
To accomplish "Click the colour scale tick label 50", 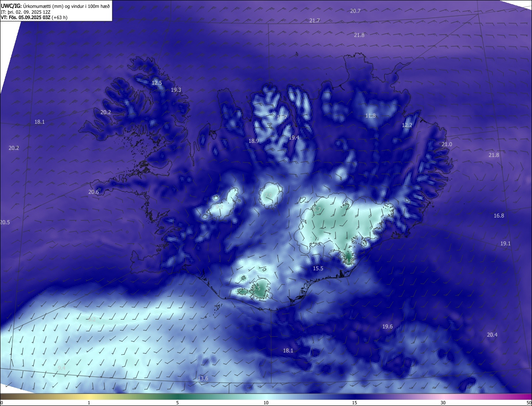I will tap(529, 403).
